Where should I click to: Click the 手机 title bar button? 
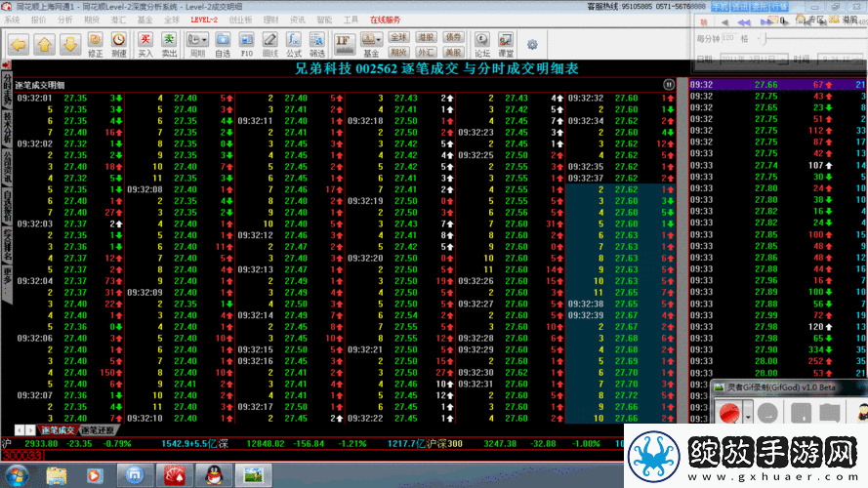pyautogui.click(x=720, y=7)
